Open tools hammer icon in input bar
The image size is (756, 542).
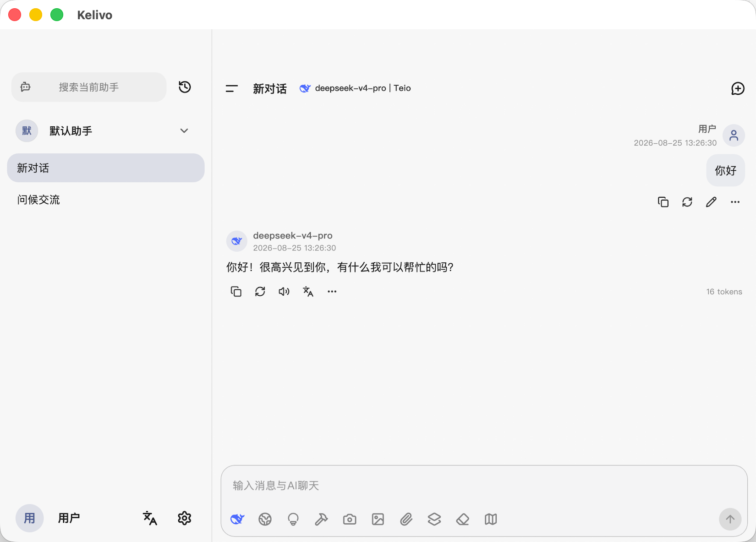321,519
